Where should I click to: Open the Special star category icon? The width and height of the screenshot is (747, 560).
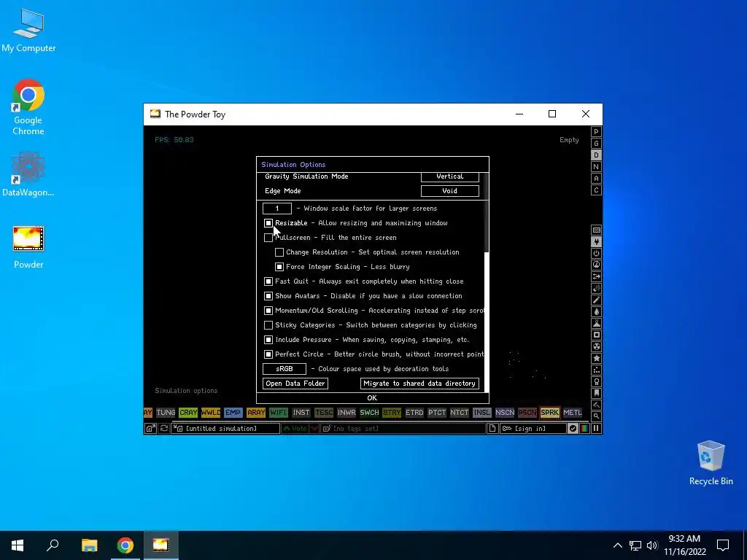[596, 358]
